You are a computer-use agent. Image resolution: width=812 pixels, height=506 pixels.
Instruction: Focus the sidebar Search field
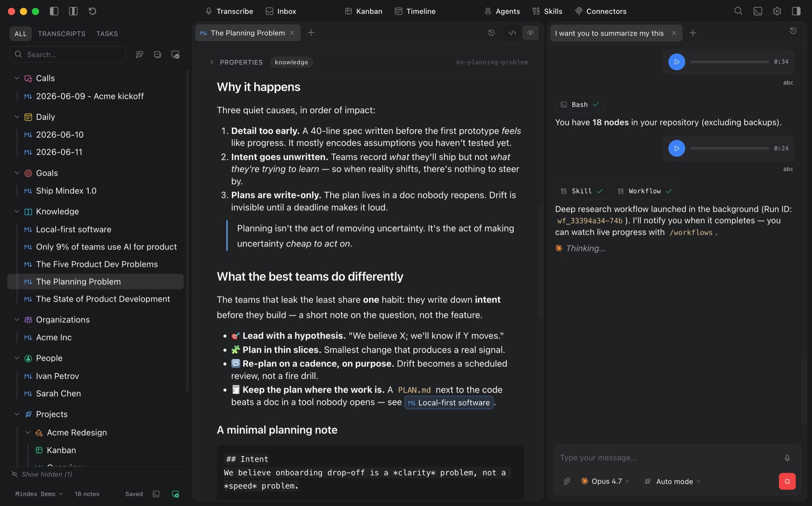pos(68,55)
